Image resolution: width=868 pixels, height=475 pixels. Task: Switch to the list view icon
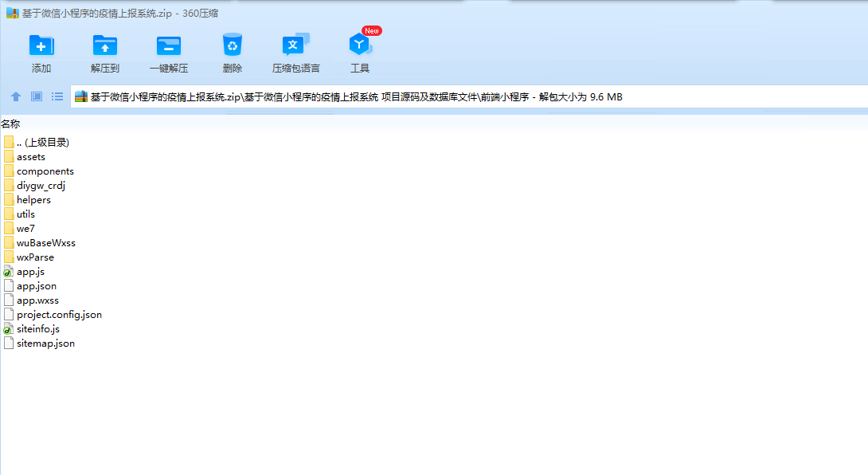point(57,96)
